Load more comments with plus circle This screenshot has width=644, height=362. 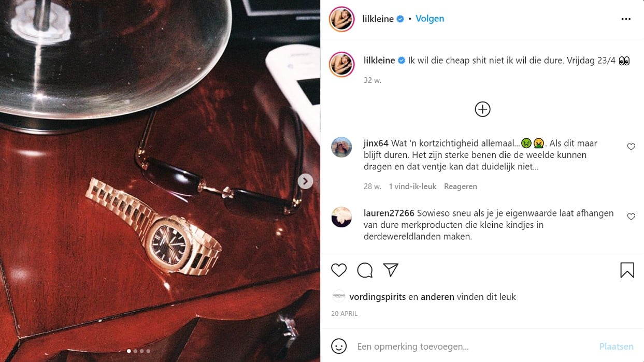(482, 109)
